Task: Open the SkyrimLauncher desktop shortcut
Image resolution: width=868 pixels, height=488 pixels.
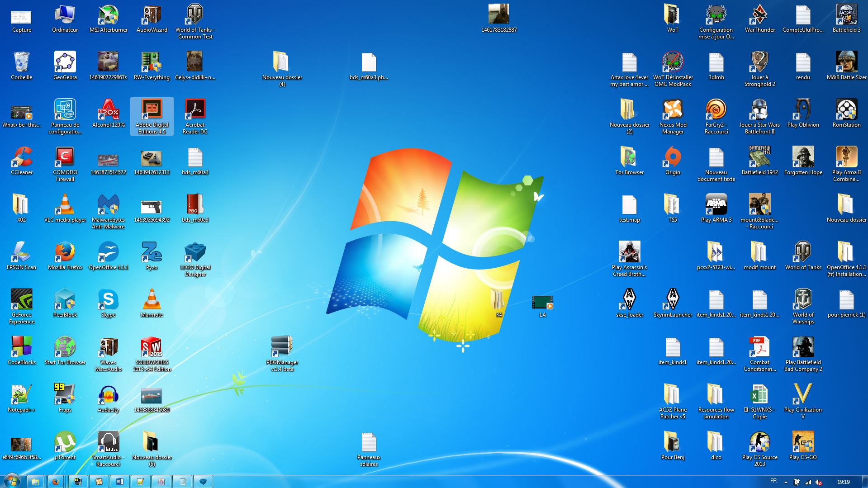Action: (x=673, y=304)
